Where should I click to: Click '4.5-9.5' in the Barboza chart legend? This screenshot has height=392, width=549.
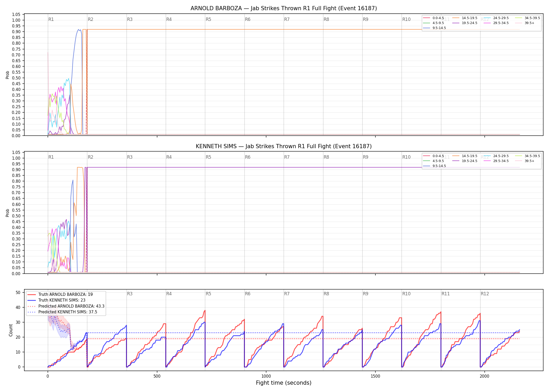click(438, 23)
